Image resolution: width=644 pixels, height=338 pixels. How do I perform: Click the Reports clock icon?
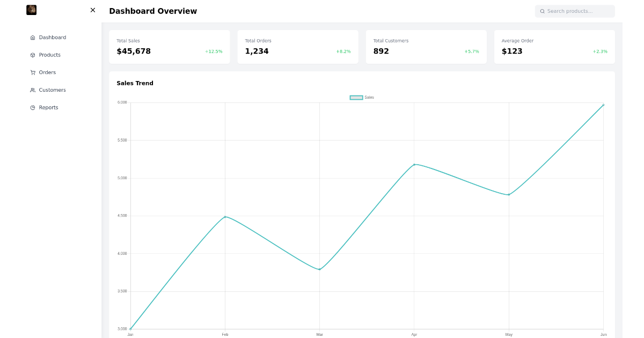pyautogui.click(x=33, y=107)
